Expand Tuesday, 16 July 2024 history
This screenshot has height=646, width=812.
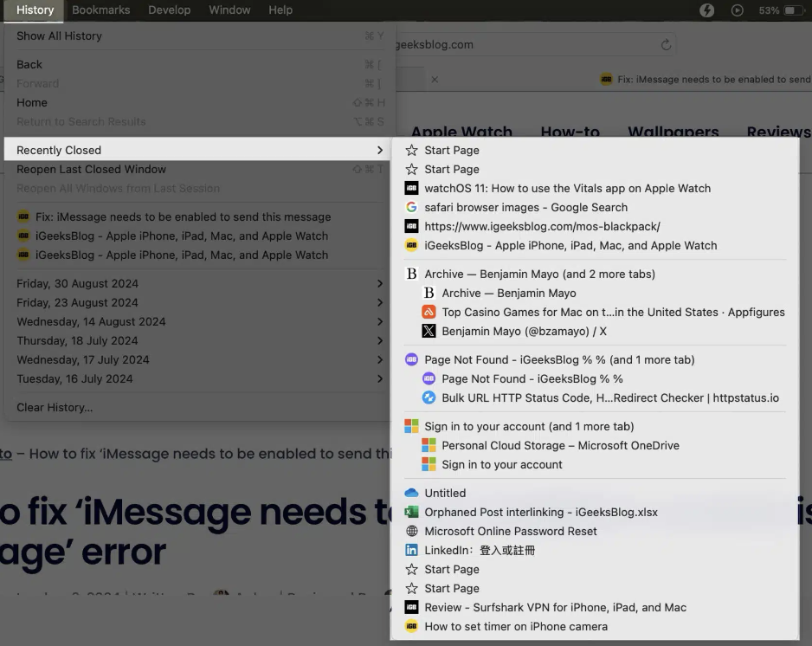coord(197,378)
